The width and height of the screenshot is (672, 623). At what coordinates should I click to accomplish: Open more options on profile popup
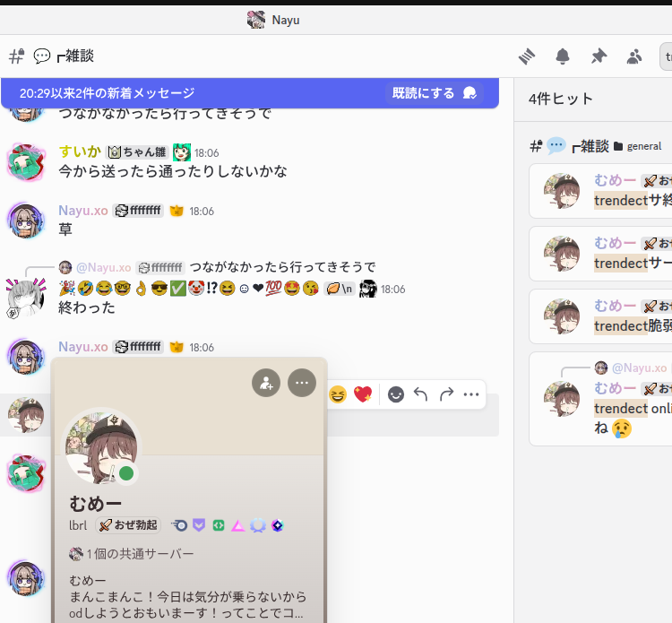click(301, 383)
